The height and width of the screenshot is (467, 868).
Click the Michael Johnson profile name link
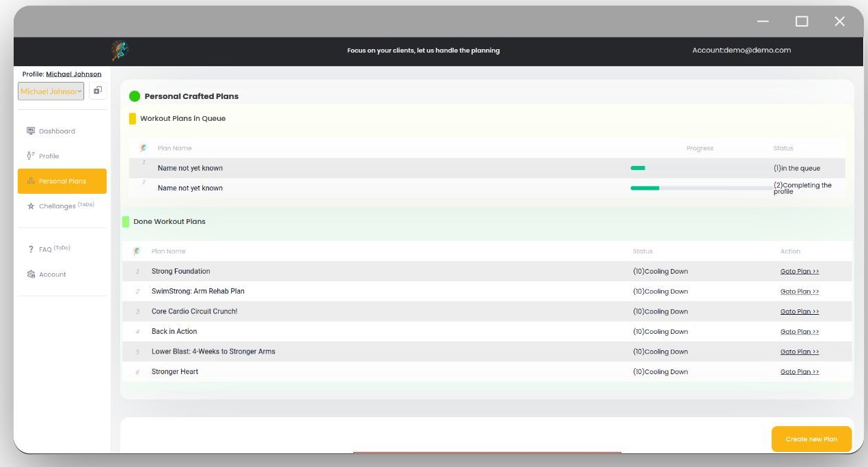pyautogui.click(x=74, y=74)
